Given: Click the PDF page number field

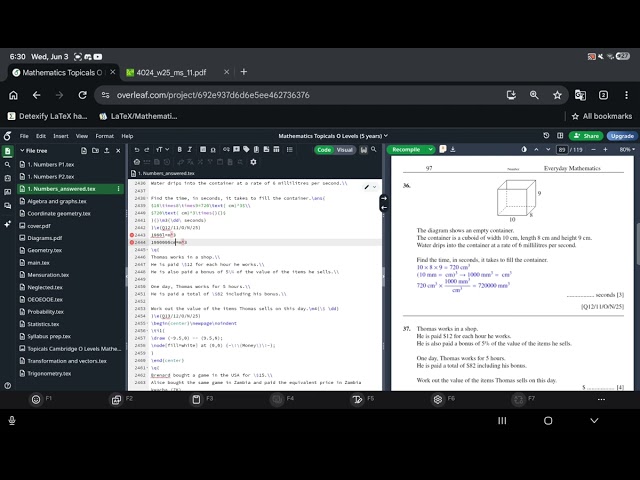Looking at the screenshot, I should click(562, 150).
